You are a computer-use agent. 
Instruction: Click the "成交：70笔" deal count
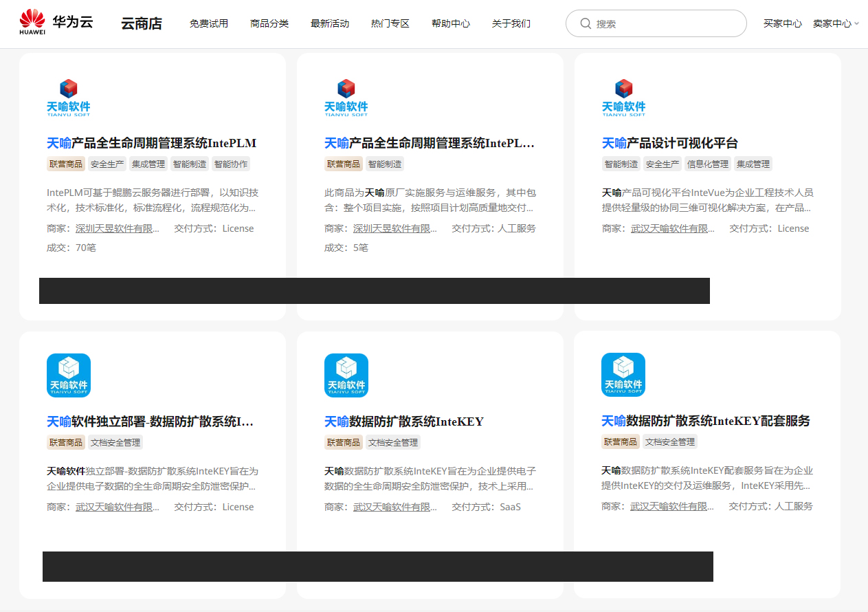coord(71,248)
